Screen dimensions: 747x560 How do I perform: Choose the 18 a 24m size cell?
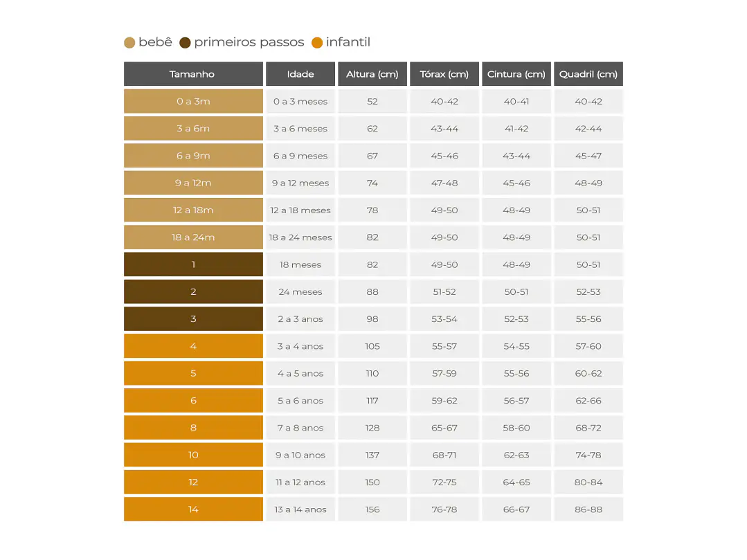tap(193, 237)
